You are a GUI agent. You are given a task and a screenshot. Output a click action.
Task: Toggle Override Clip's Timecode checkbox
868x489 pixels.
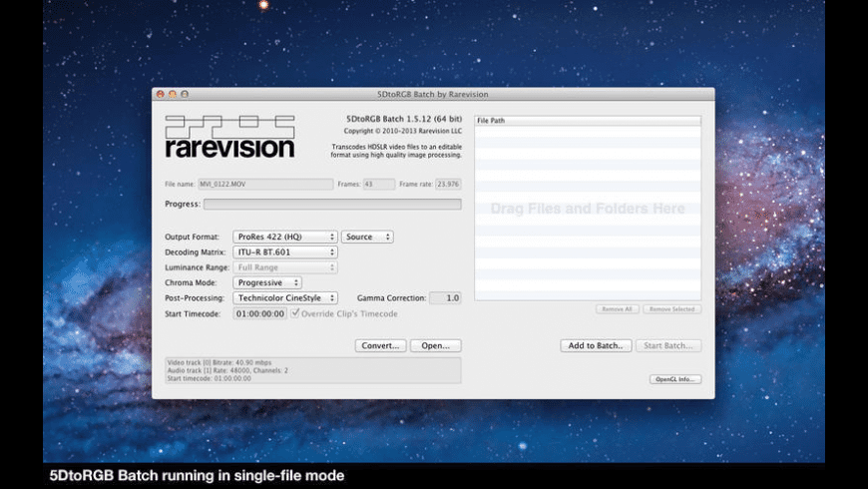(295, 313)
